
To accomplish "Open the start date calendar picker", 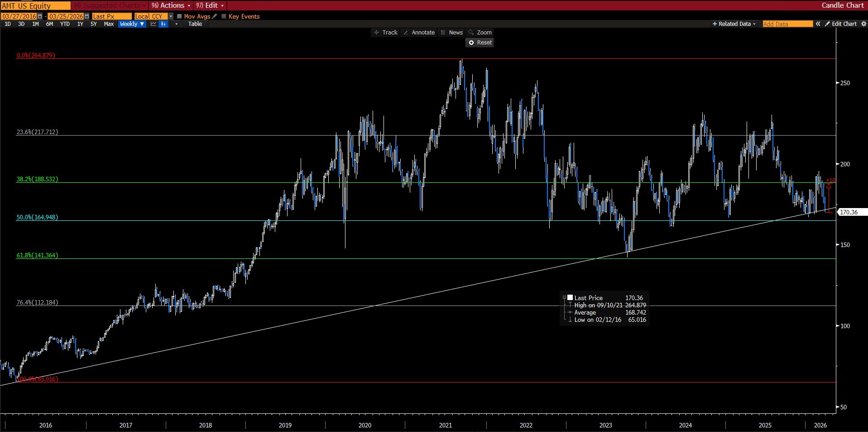I will coord(40,16).
